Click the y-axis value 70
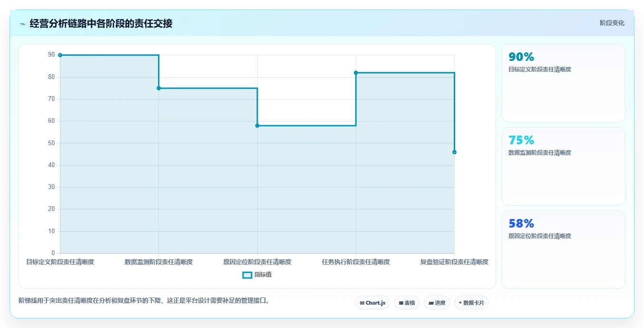Image resolution: width=644 pixels, height=328 pixels. pyautogui.click(x=51, y=99)
